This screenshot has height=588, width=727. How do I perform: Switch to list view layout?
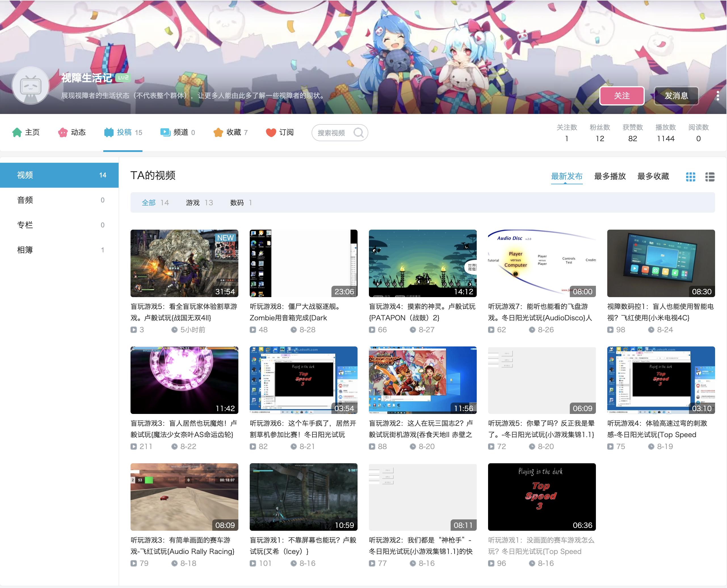click(710, 177)
